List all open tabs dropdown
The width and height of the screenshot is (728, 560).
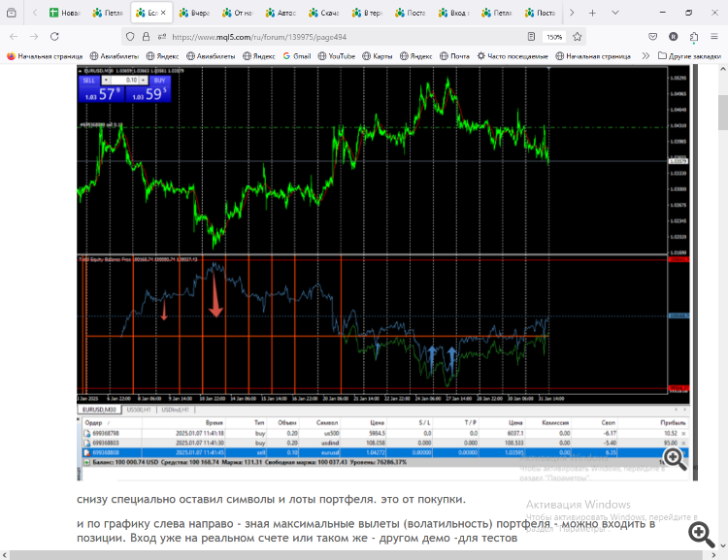tap(615, 13)
